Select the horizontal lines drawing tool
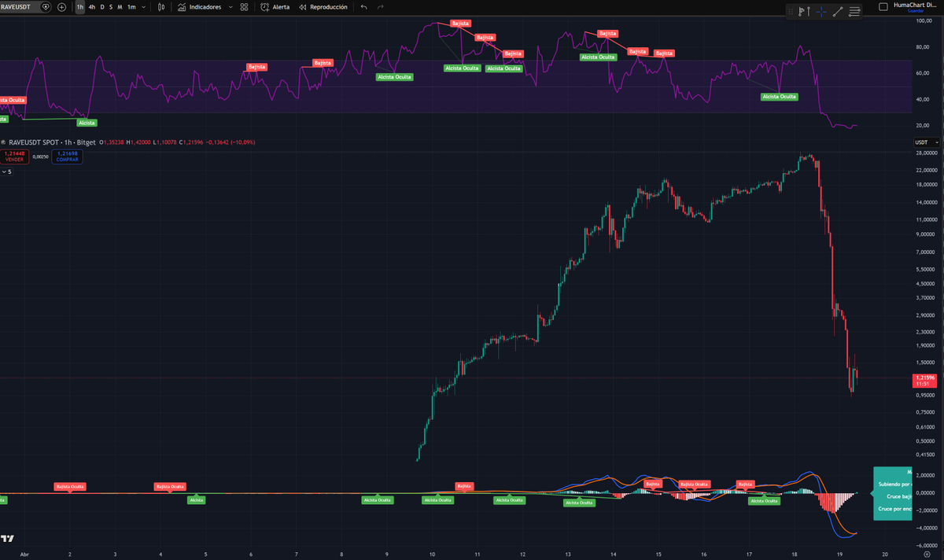This screenshot has height=560, width=944. [854, 11]
